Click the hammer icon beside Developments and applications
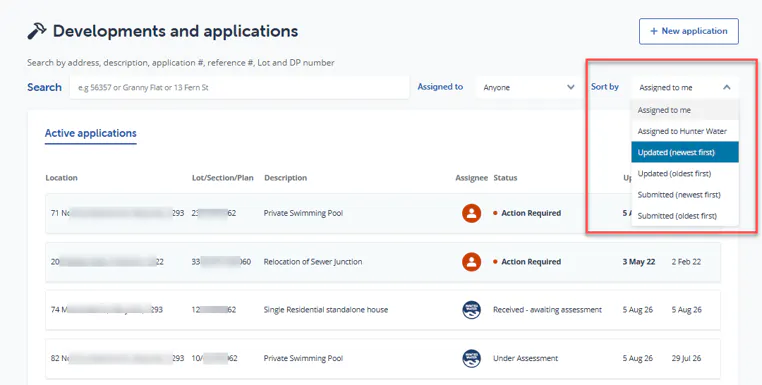 click(37, 31)
